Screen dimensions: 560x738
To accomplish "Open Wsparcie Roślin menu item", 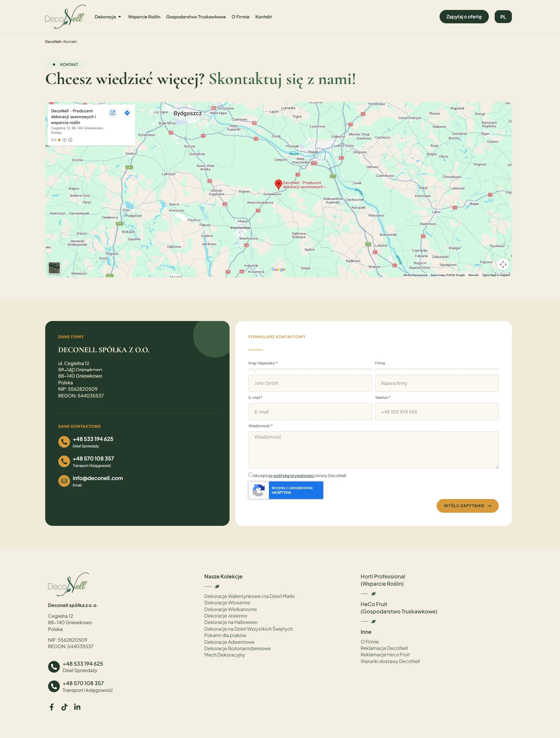I will (x=144, y=17).
